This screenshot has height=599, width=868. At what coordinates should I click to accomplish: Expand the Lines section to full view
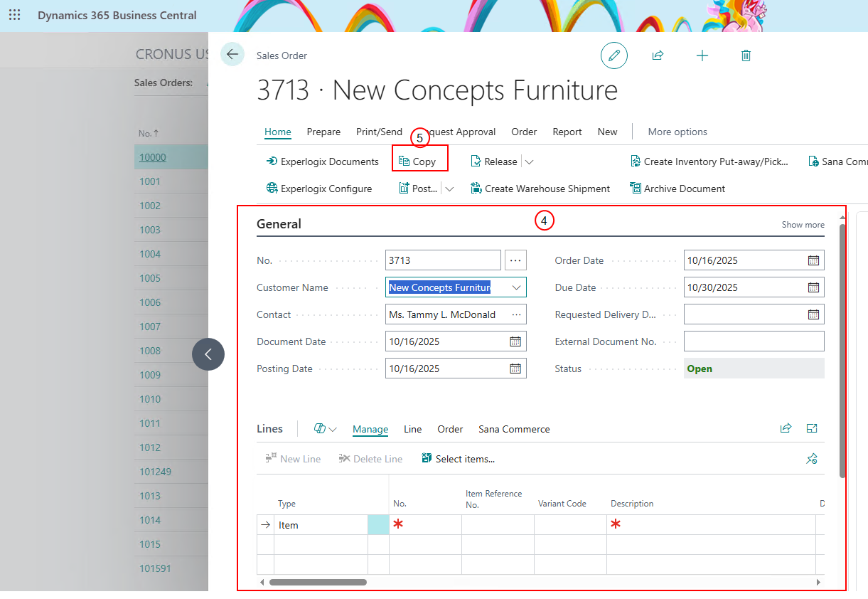coord(812,428)
